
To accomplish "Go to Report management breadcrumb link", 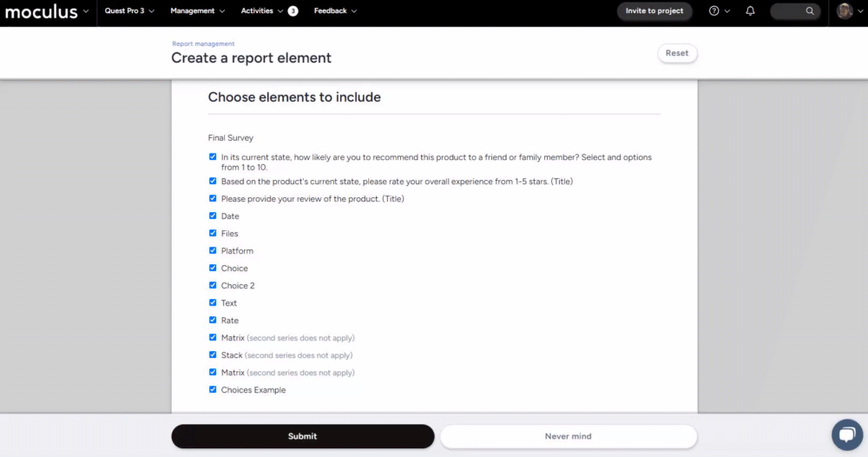I will (203, 43).
